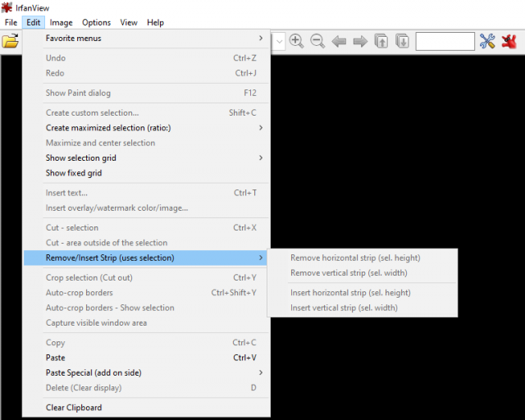Open settings via wrench and screwdriver icon

click(x=487, y=41)
